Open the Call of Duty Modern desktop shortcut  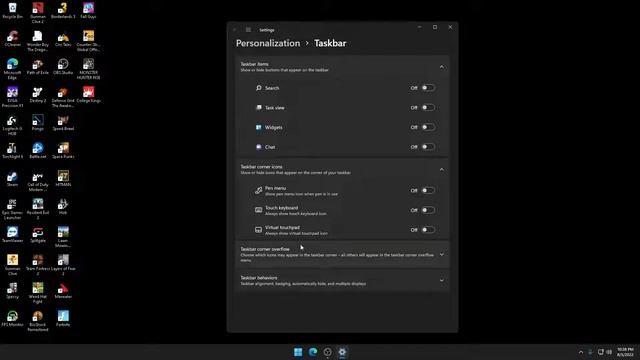coord(38,180)
